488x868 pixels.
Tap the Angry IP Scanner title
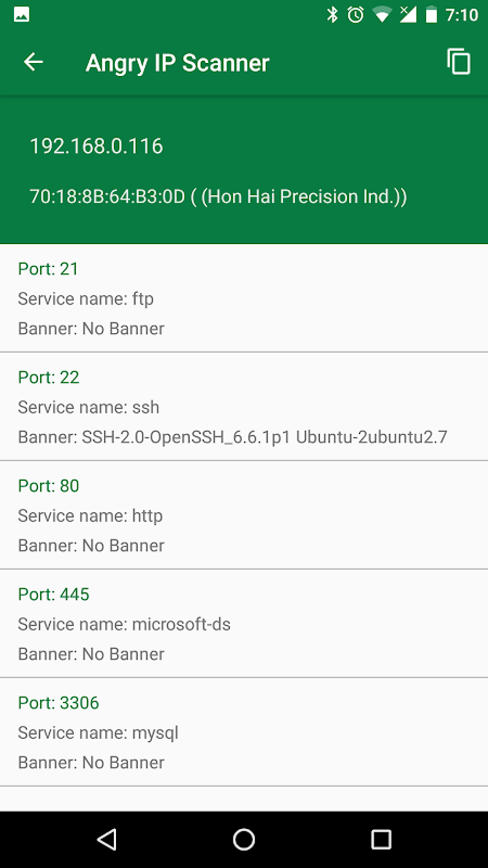[x=177, y=63]
